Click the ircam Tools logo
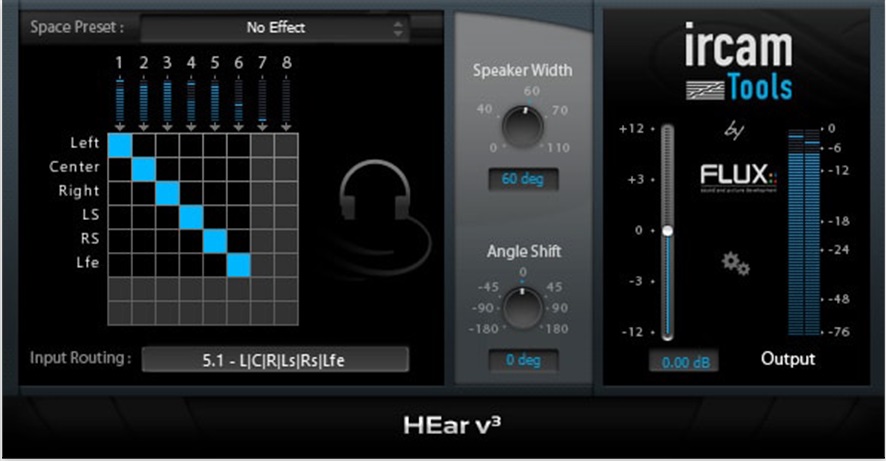 739,62
